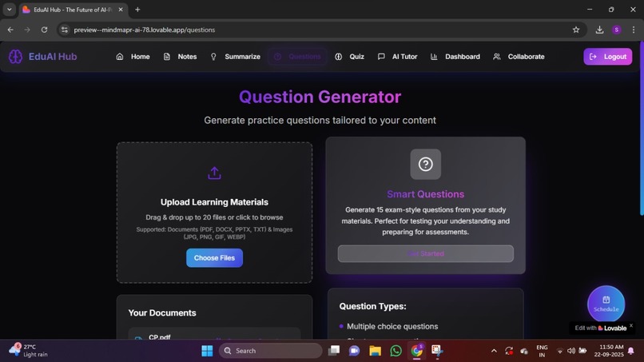Click the Question Generator heading
This screenshot has height=362, width=644.
tap(320, 97)
